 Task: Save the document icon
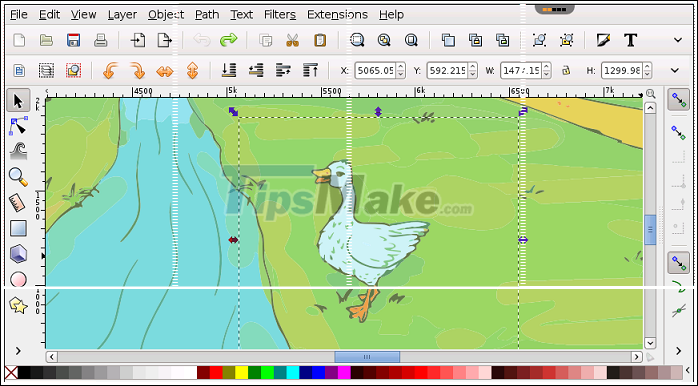[73, 41]
